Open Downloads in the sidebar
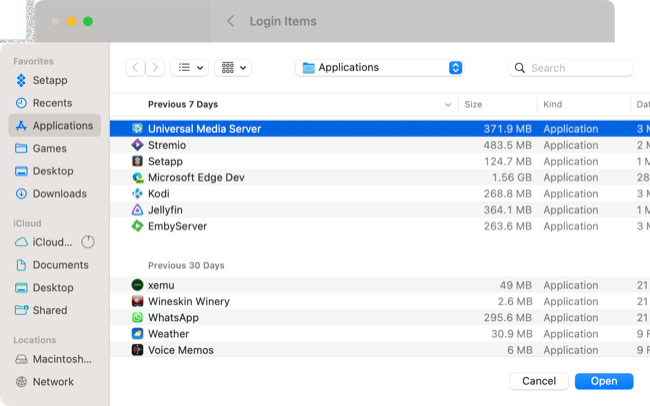This screenshot has height=406, width=650. 59,194
